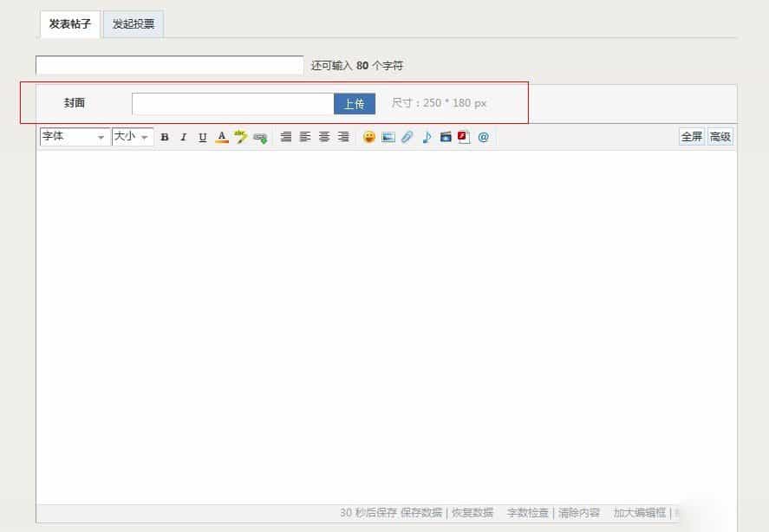
Task: Select the 发表帖子 tab
Action: pos(69,24)
